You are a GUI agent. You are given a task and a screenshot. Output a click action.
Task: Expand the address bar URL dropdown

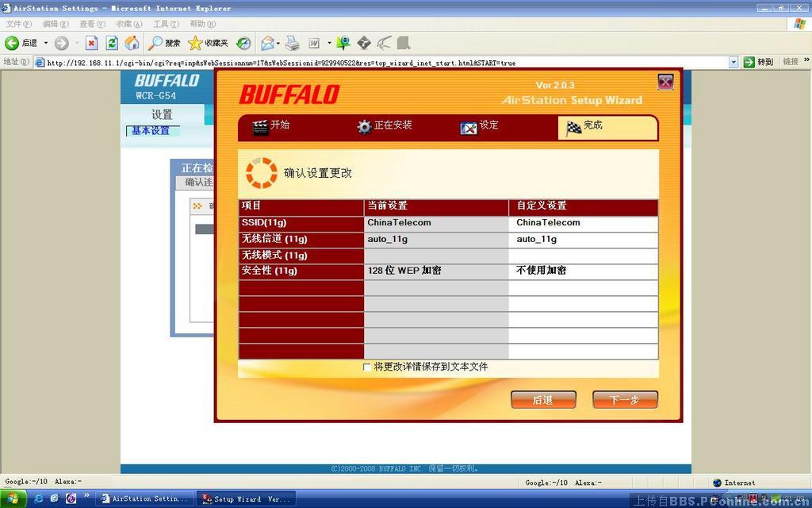click(733, 62)
